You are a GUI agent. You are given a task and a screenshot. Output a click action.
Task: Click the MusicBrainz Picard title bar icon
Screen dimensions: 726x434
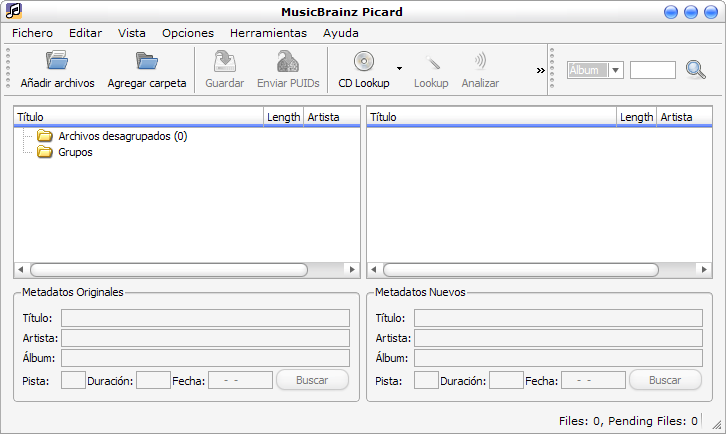[13, 11]
